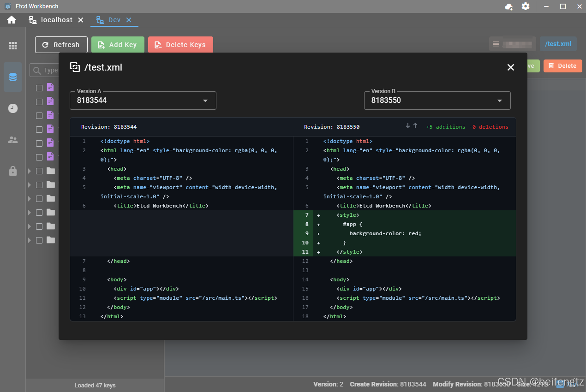Image resolution: width=586 pixels, height=392 pixels.
Task: Go to the Home tab icon
Action: [x=12, y=20]
